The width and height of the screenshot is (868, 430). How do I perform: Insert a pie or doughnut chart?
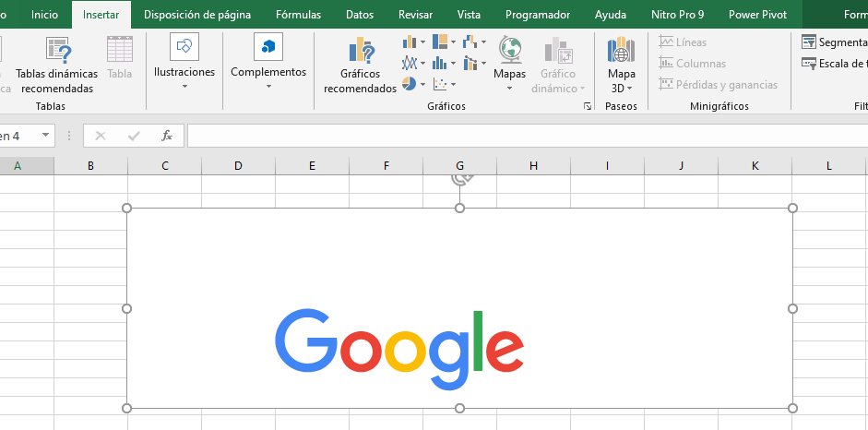[x=414, y=84]
